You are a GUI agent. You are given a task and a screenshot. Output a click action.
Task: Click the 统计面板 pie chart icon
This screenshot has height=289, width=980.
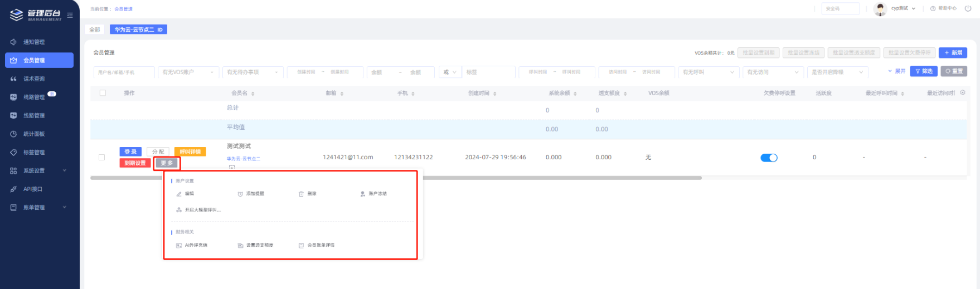pos(13,134)
